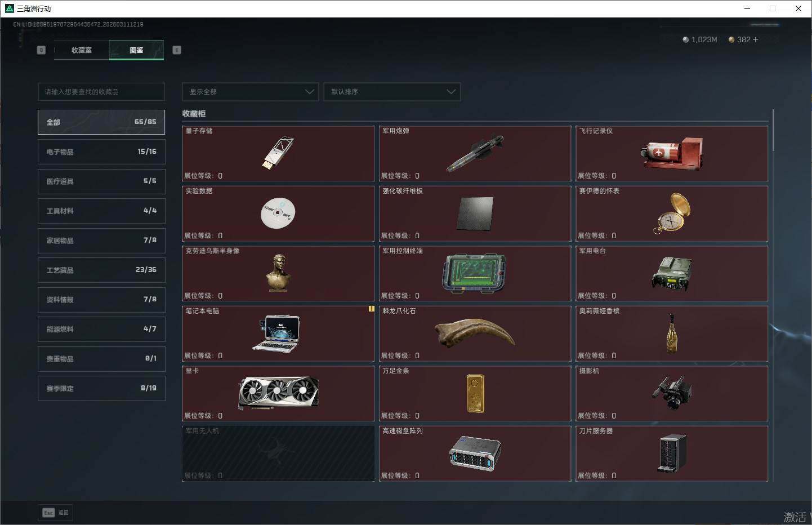Open the 默认排序 sort dropdown
Image resolution: width=812 pixels, height=525 pixels.
click(x=392, y=92)
